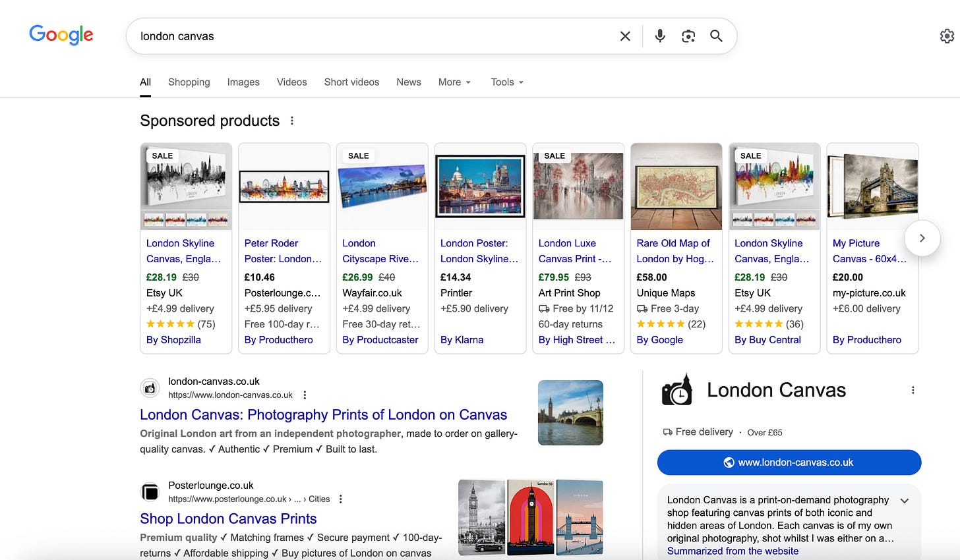Click Summarized from the website link
The width and height of the screenshot is (960, 560).
[x=733, y=551]
